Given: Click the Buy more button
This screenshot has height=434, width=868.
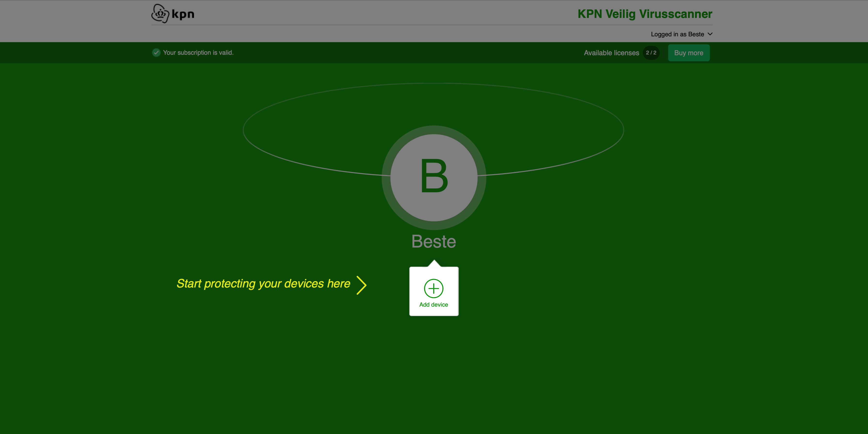Looking at the screenshot, I should [689, 53].
